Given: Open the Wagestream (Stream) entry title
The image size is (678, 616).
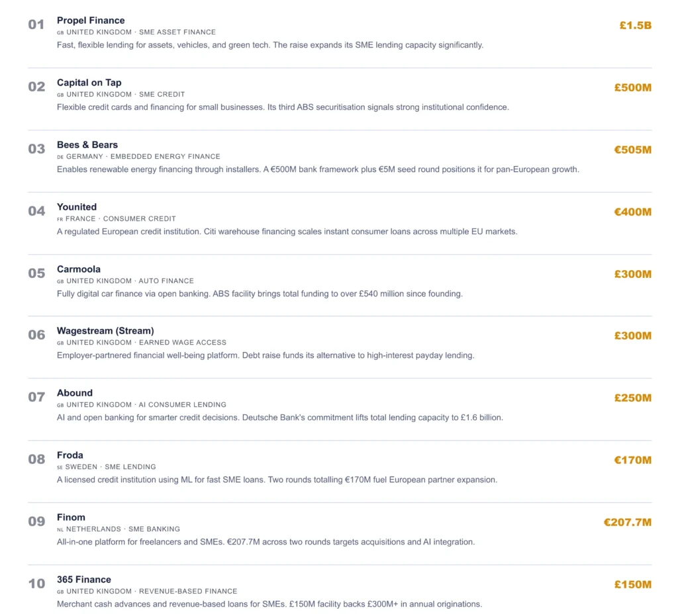Looking at the screenshot, I should tap(105, 331).
